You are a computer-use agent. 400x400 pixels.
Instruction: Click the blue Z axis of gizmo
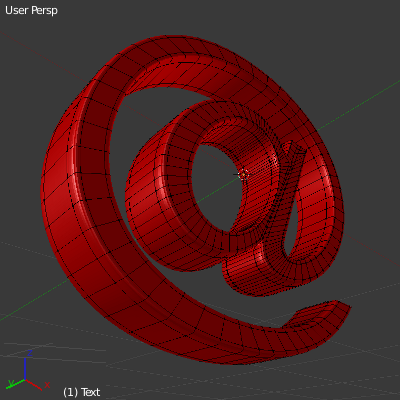tap(25, 369)
